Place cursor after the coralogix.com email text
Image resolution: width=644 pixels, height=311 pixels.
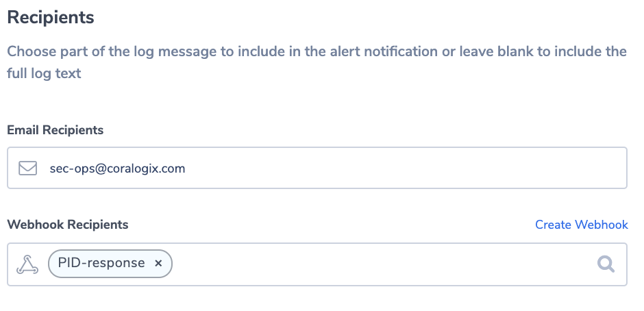tap(186, 169)
